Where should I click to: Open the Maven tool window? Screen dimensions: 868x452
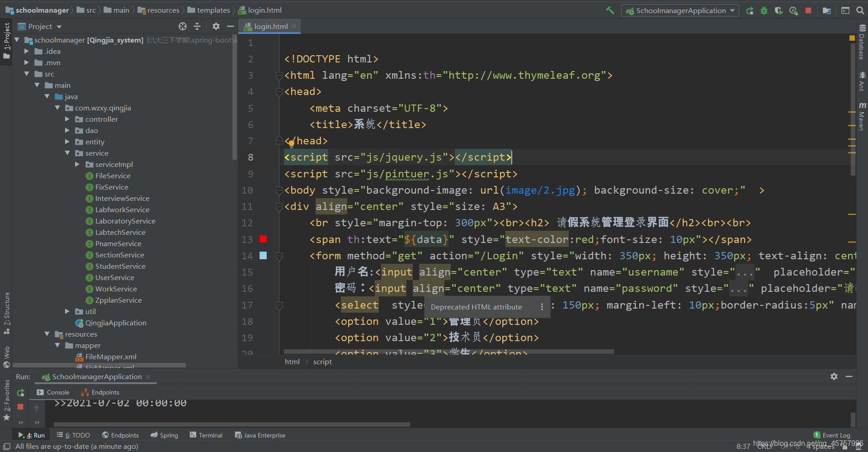[x=862, y=117]
